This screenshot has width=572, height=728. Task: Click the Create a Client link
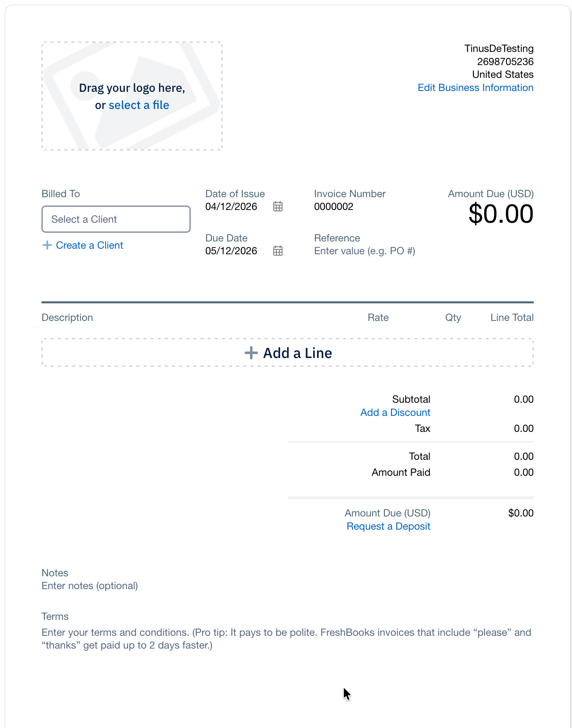pos(89,245)
